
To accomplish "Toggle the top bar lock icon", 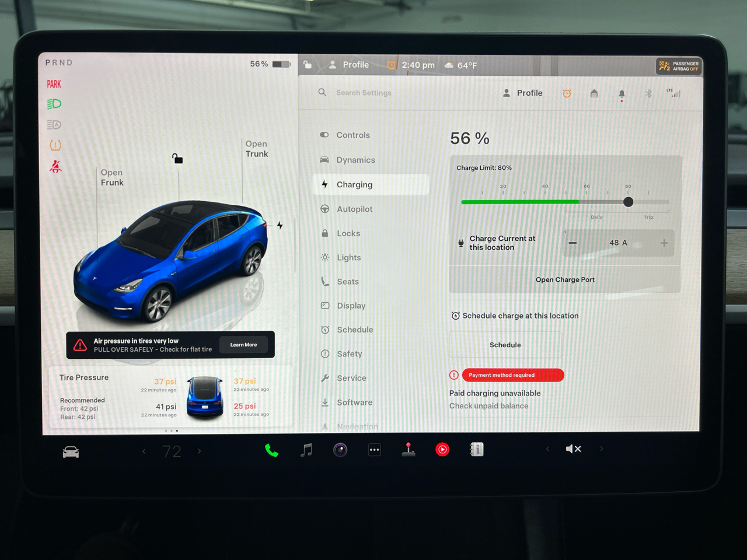I will click(308, 65).
